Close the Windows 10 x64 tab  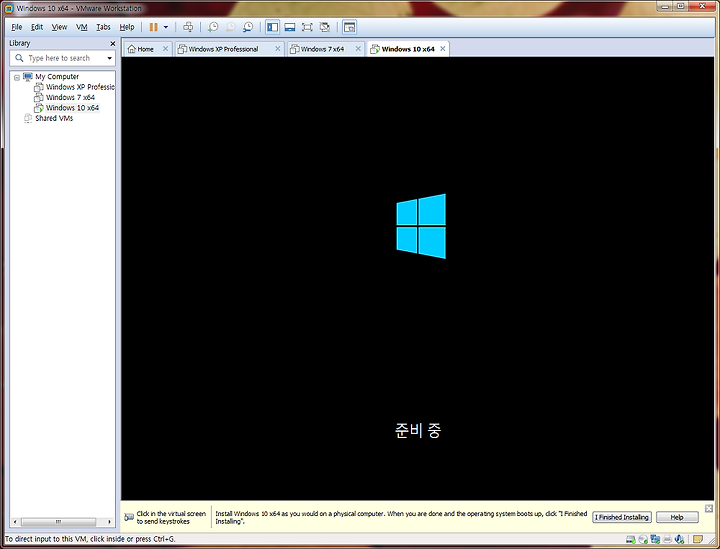pos(443,48)
